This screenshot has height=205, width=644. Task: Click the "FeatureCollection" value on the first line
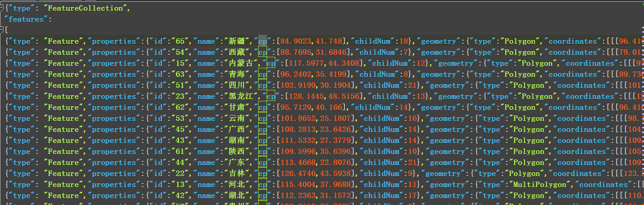(86, 8)
